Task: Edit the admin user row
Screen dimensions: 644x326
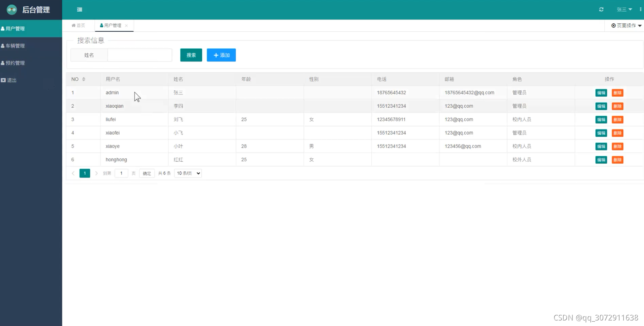Action: 601,93
